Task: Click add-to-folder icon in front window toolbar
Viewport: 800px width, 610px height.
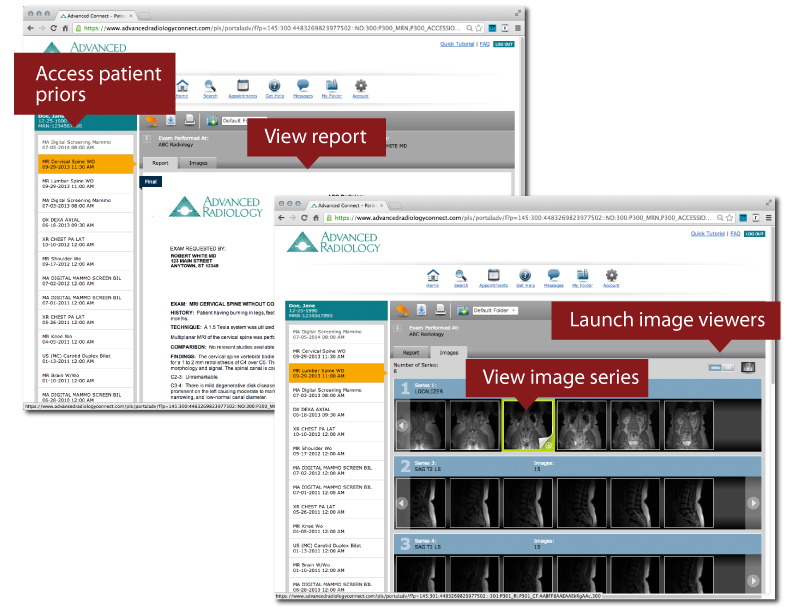Action: 463,310
